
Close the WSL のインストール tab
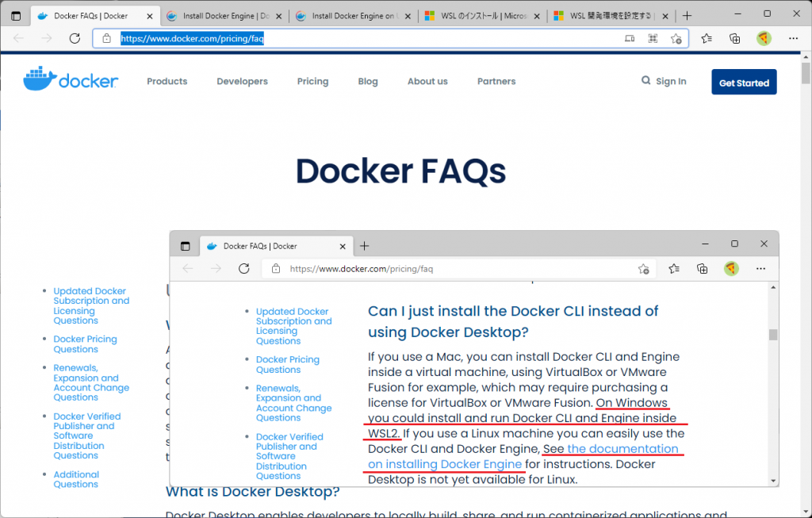point(537,16)
